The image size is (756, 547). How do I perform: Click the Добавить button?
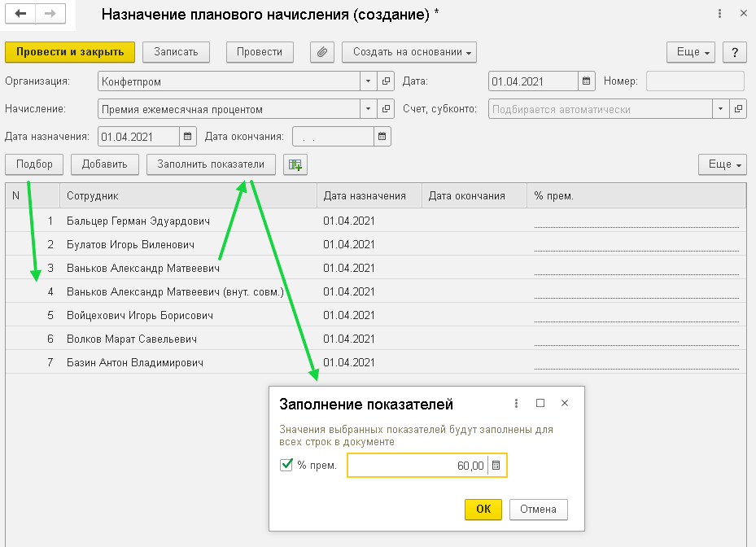coord(105,164)
